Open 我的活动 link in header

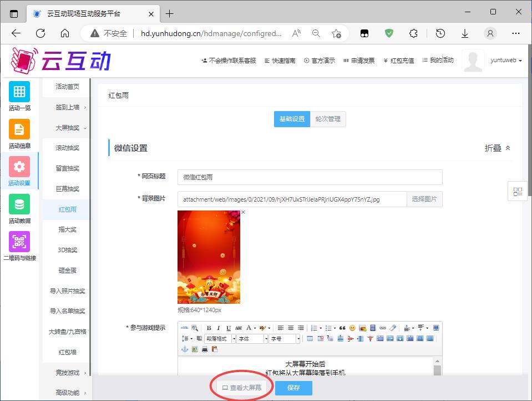click(x=438, y=60)
